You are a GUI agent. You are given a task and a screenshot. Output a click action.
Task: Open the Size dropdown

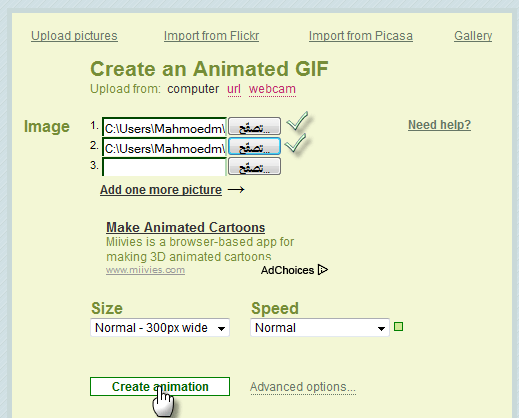tap(160, 328)
